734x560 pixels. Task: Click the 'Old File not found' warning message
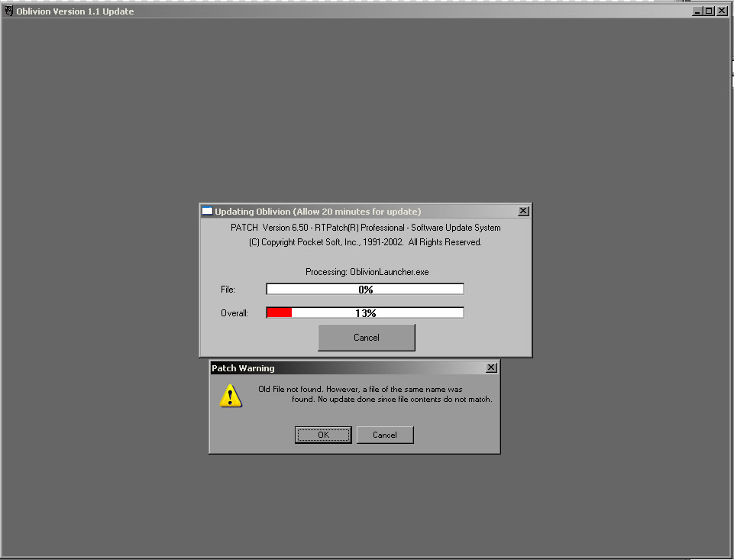tap(376, 394)
